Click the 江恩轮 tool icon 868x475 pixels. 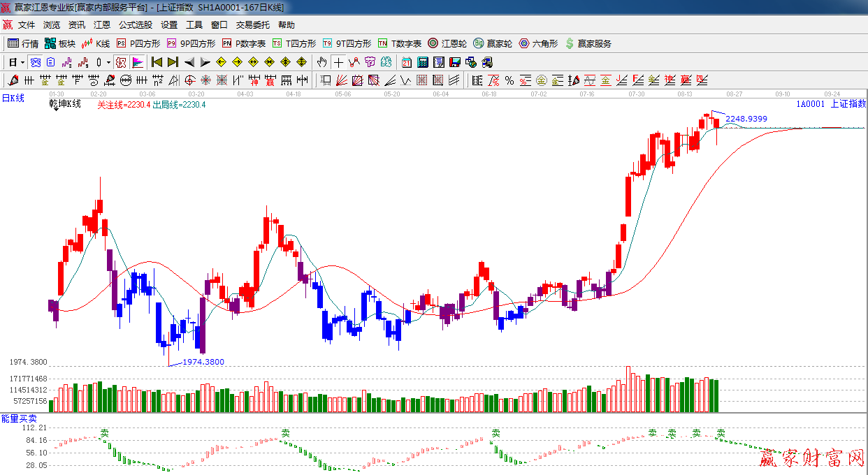(447, 43)
